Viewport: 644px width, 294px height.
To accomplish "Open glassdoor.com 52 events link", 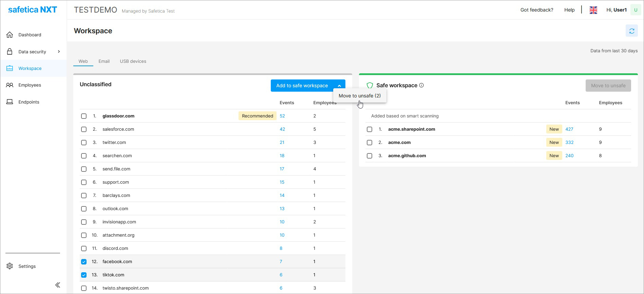I will click(x=282, y=116).
